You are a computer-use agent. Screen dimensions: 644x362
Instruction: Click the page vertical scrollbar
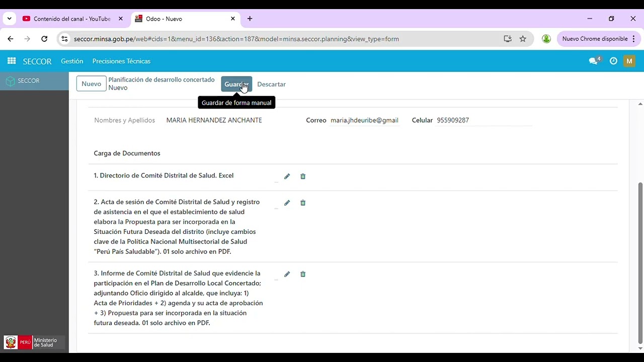[x=640, y=263]
